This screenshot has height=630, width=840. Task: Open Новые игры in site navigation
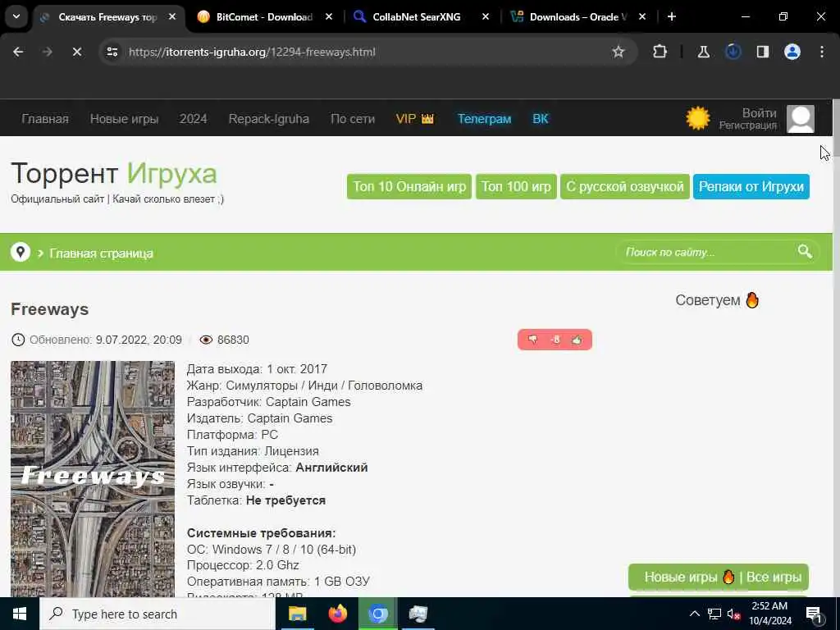(x=125, y=119)
